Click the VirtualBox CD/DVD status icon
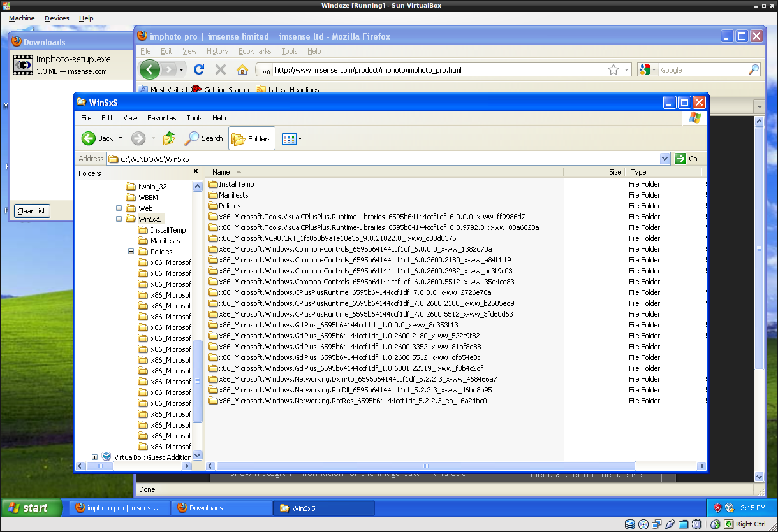Image resolution: width=778 pixels, height=532 pixels. coord(643,524)
